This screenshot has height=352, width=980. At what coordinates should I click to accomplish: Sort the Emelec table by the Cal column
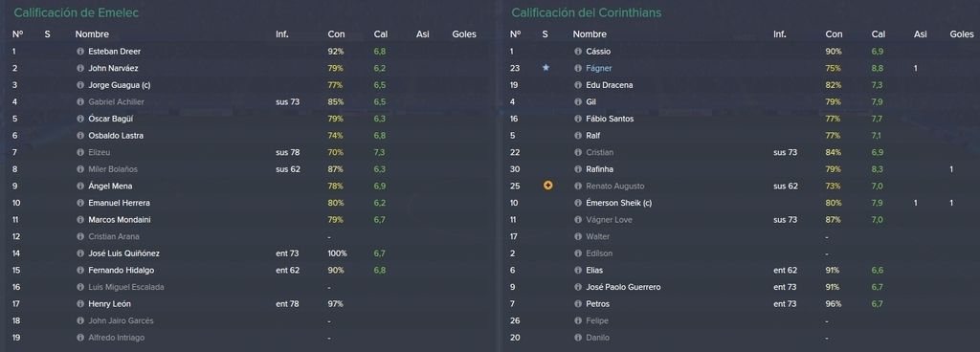click(381, 34)
